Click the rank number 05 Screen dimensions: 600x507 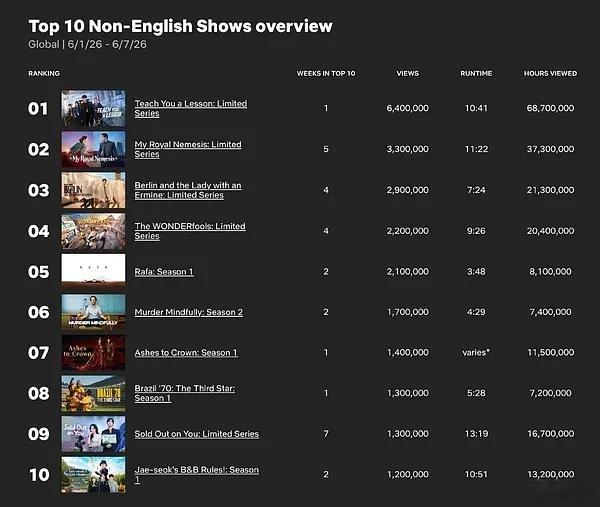pyautogui.click(x=39, y=272)
